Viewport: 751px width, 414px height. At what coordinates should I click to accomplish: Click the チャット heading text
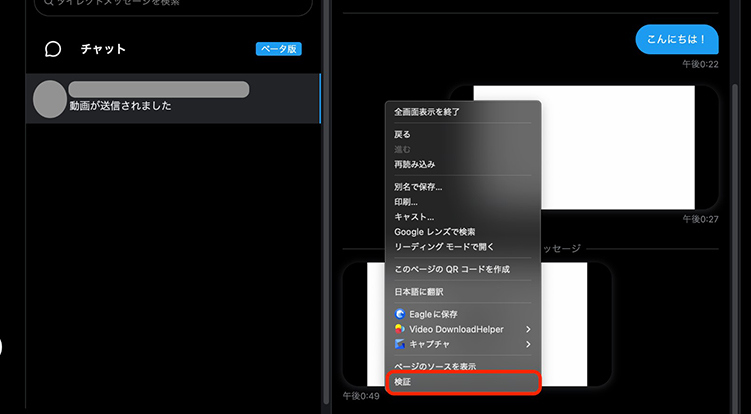[x=103, y=49]
